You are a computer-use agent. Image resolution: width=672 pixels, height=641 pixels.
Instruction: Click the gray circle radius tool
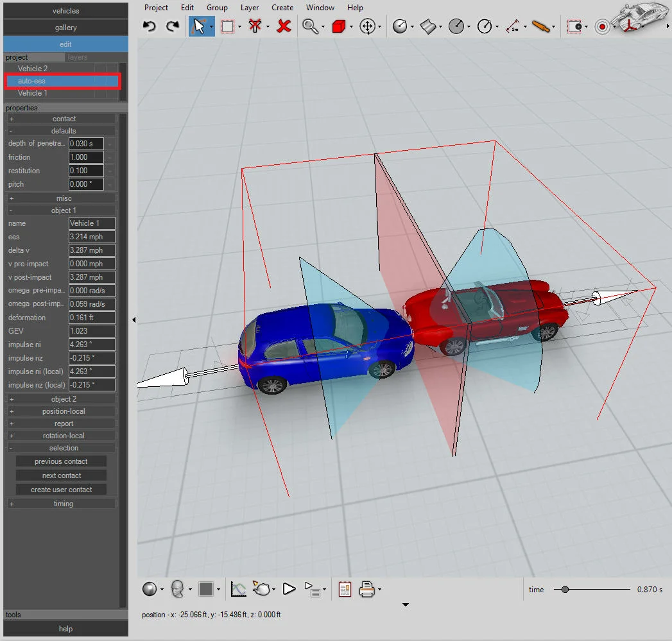coord(456,26)
